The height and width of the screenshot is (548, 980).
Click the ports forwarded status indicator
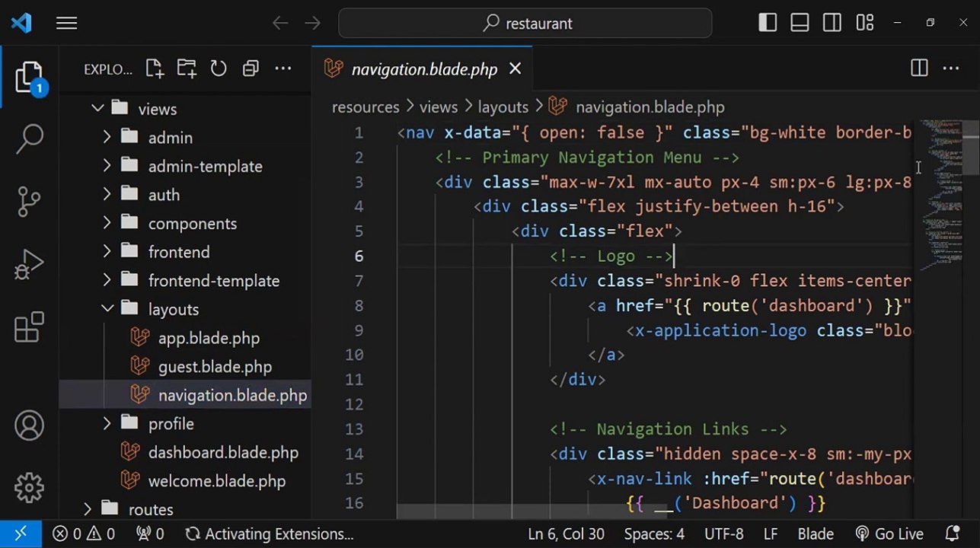tap(151, 534)
